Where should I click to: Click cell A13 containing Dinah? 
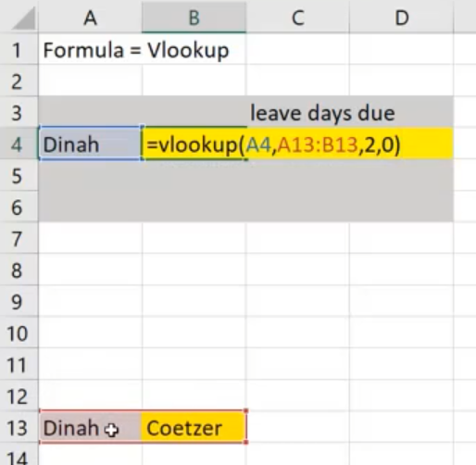tap(90, 427)
